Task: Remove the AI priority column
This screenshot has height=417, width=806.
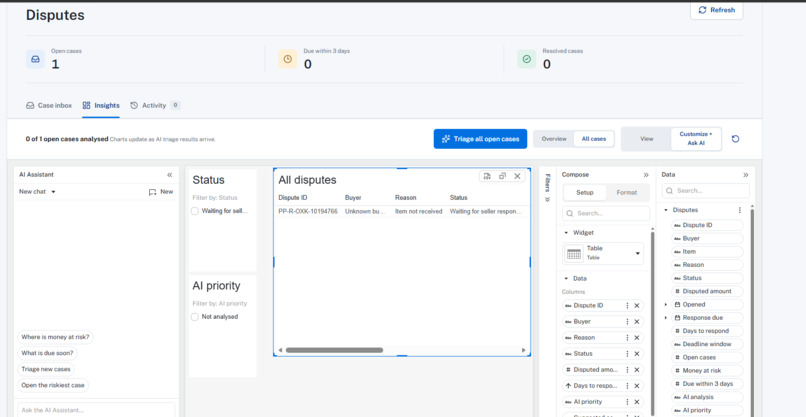Action: click(637, 402)
